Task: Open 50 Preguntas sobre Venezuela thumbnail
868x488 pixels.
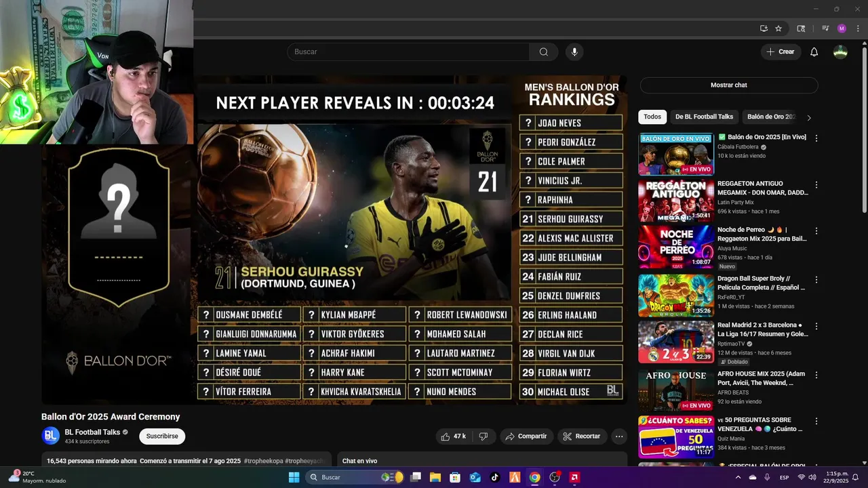Action: pos(675,437)
